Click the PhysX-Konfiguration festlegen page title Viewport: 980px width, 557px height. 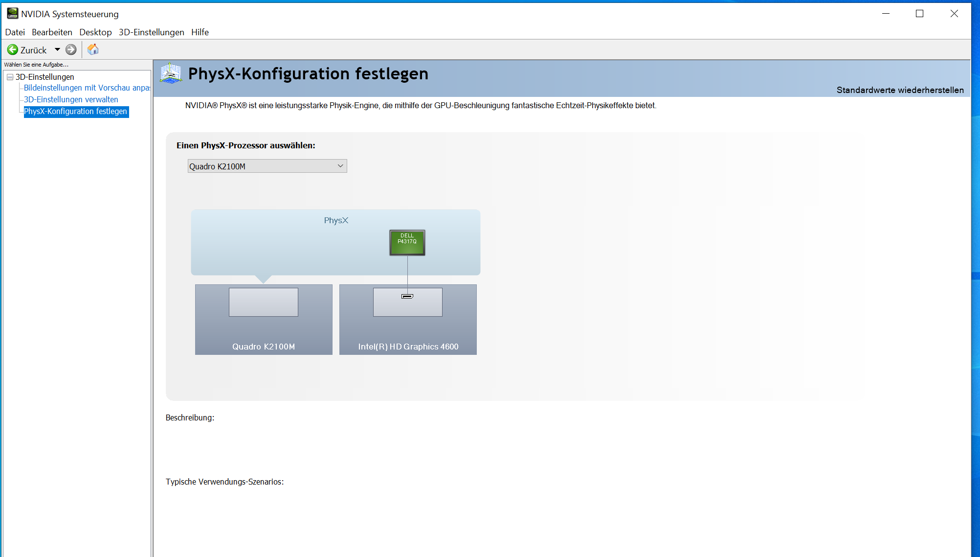[308, 74]
